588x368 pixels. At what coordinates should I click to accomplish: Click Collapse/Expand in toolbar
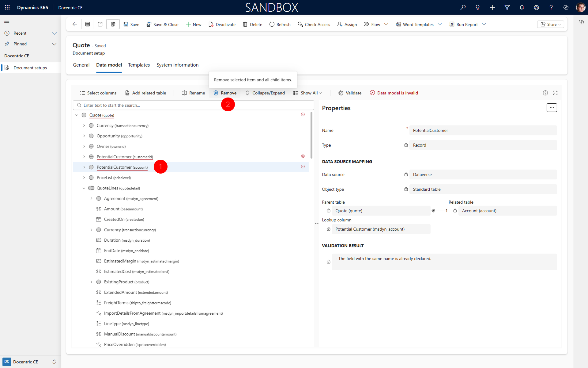[265, 93]
